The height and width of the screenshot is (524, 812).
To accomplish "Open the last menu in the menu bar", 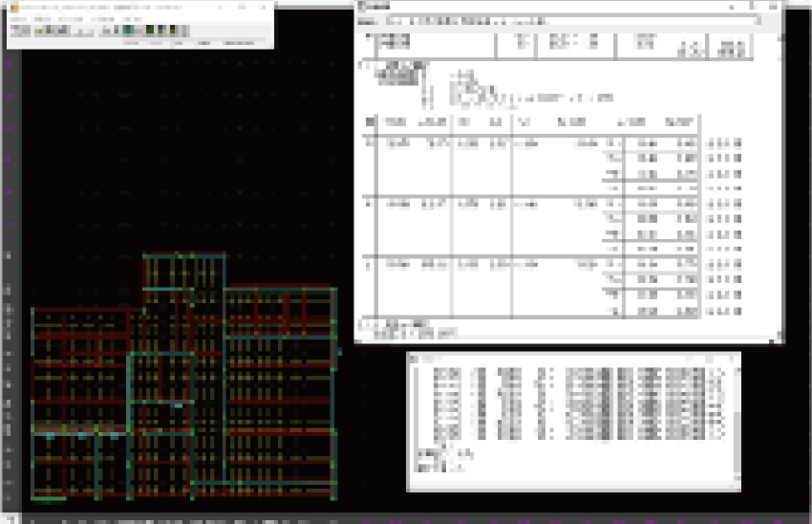I will 133,18.
